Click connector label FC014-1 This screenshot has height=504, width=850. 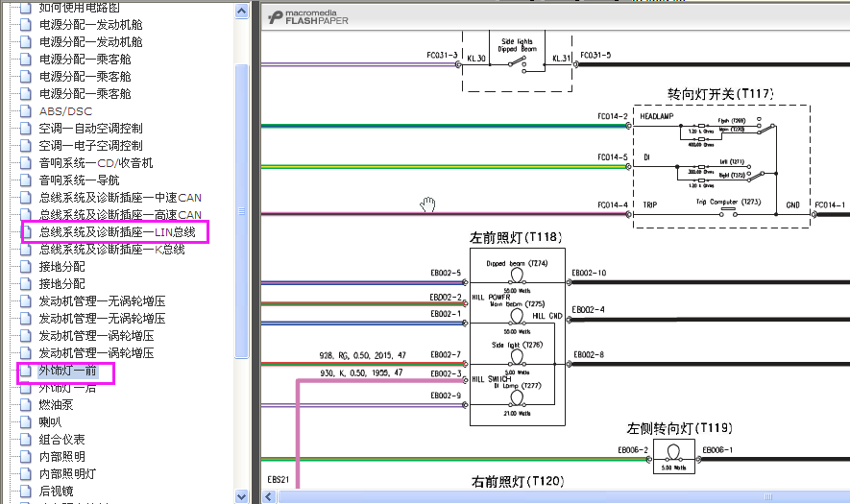pos(830,204)
